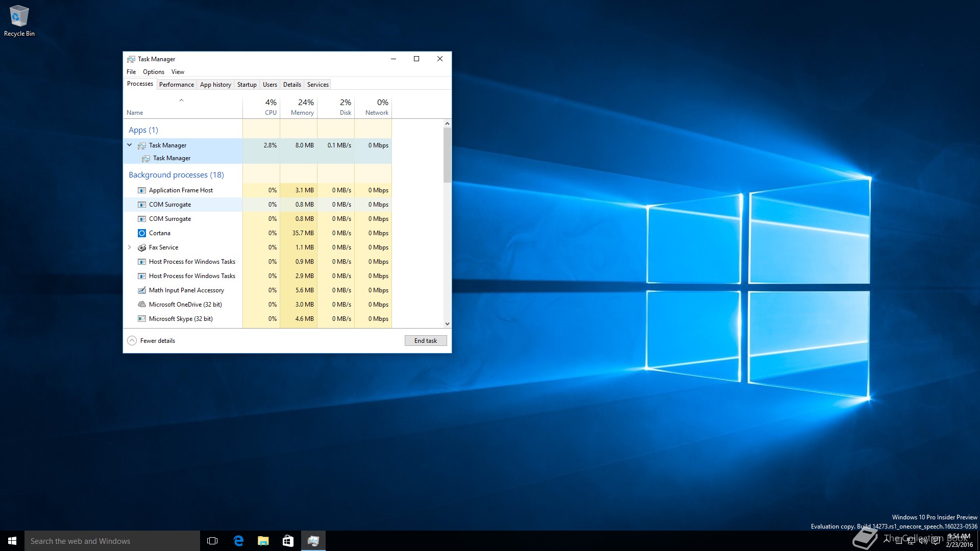Click the Cortana process icon

[x=142, y=233]
